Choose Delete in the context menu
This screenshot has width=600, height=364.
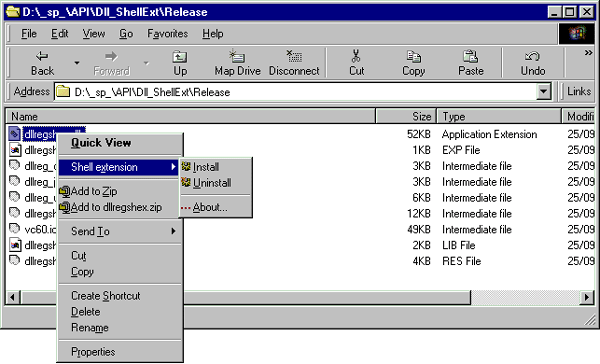120,312
